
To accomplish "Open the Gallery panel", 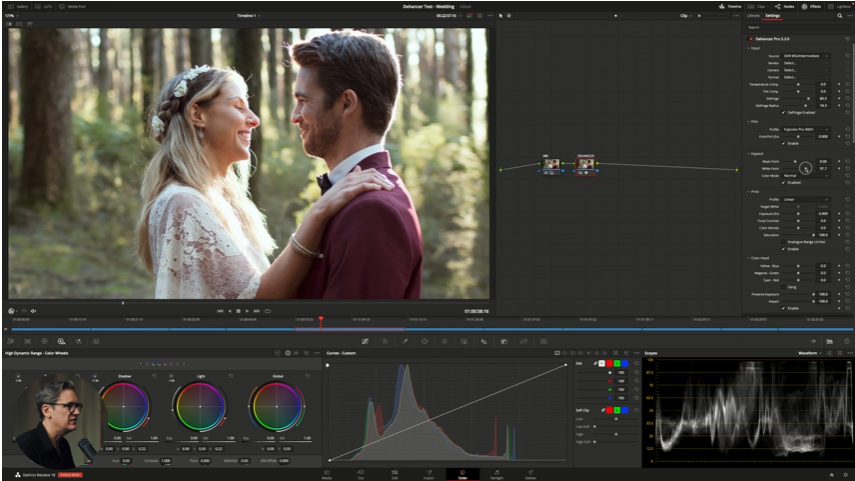I will 16,6.
